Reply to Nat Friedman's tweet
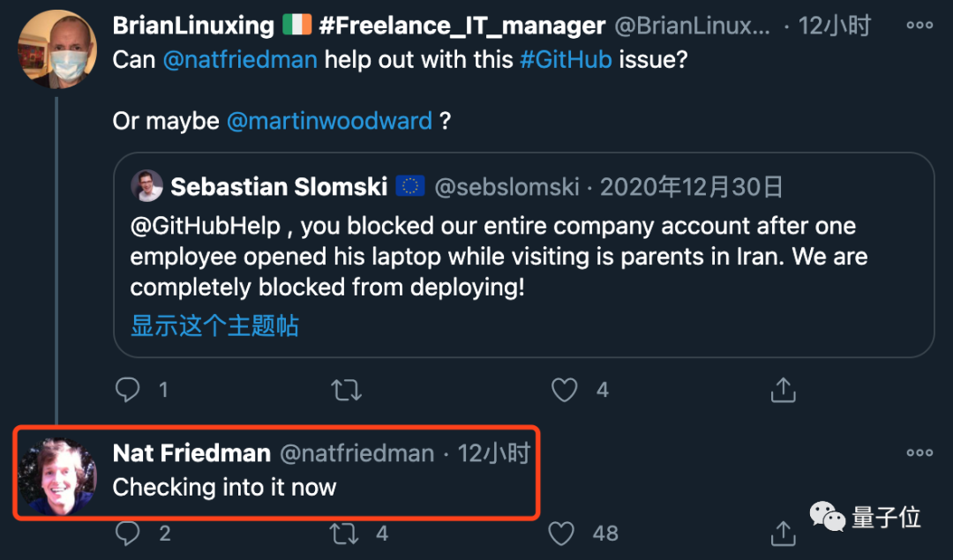The width and height of the screenshot is (953, 560). 129,533
